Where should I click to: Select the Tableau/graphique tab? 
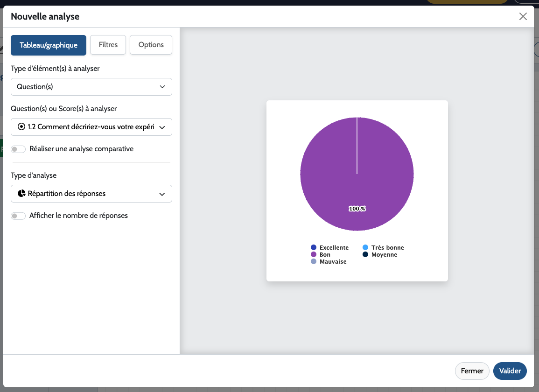[49, 45]
